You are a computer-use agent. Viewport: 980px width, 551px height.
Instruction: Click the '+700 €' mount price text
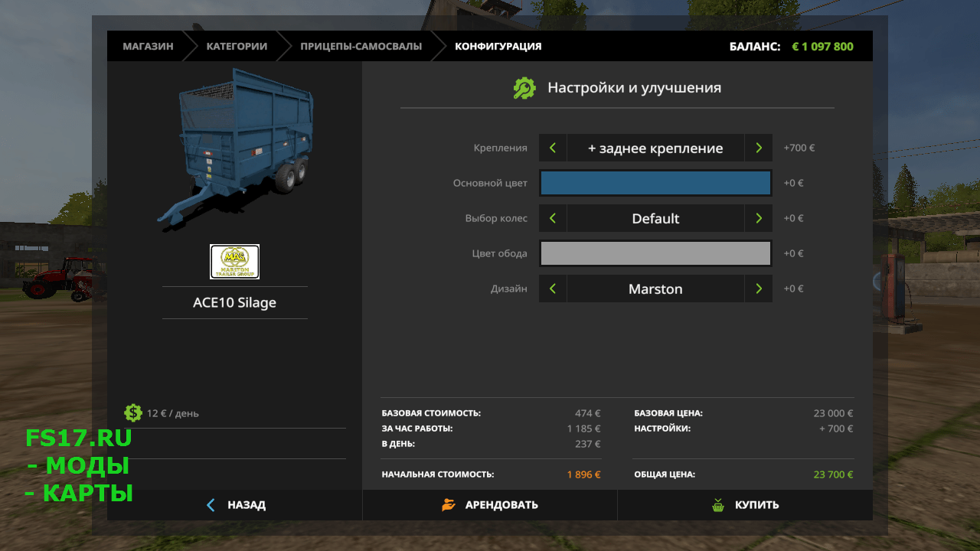[799, 148]
